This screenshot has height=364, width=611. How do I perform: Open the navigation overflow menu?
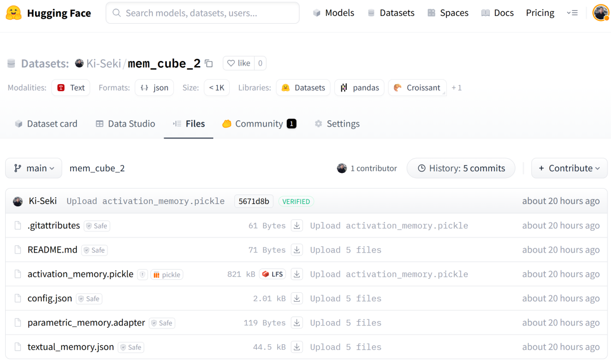(572, 13)
